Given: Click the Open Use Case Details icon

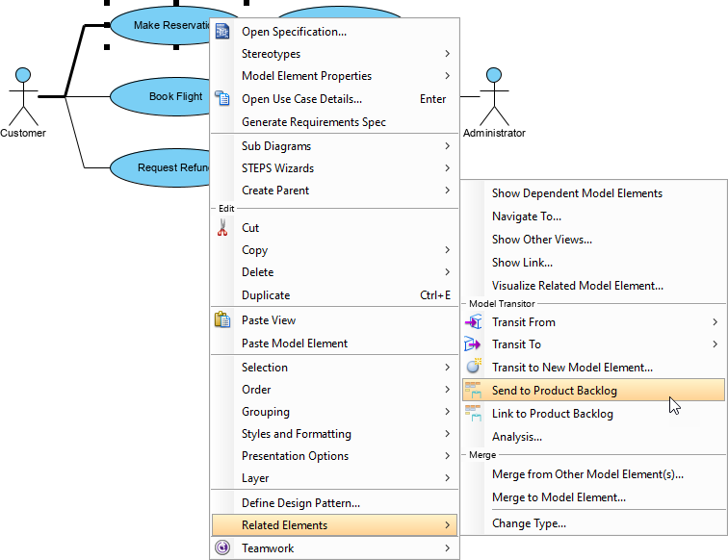Looking at the screenshot, I should 222,98.
